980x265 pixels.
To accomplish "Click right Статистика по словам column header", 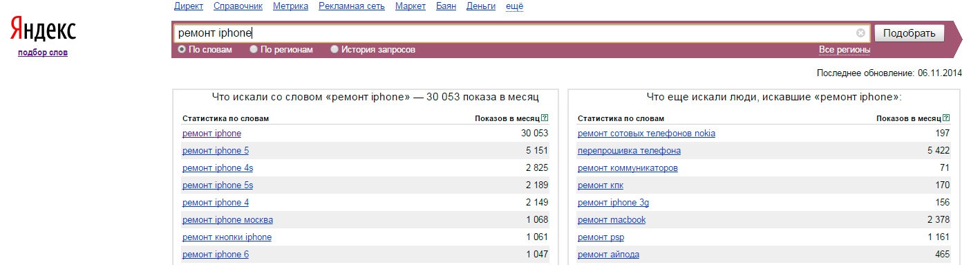I will 621,118.
